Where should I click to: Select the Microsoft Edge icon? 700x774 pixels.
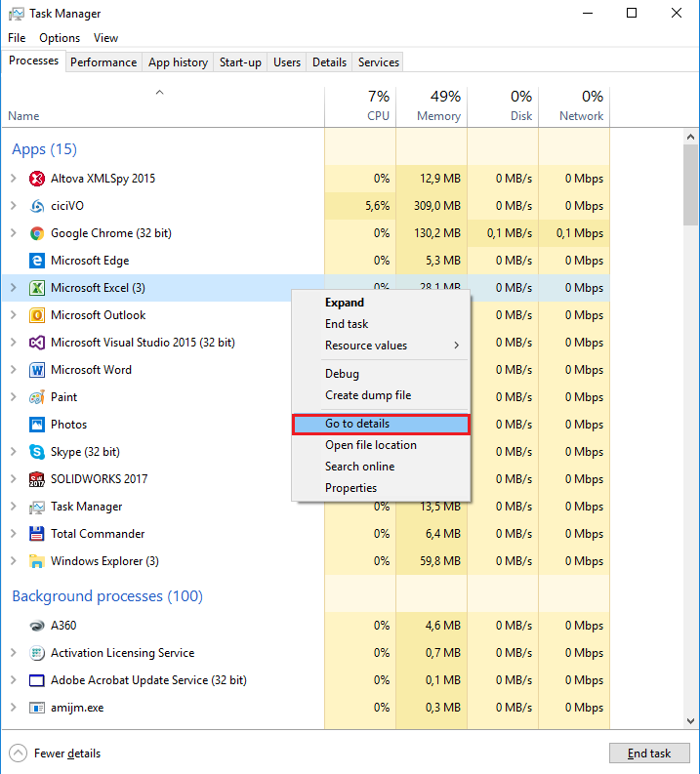coord(37,261)
